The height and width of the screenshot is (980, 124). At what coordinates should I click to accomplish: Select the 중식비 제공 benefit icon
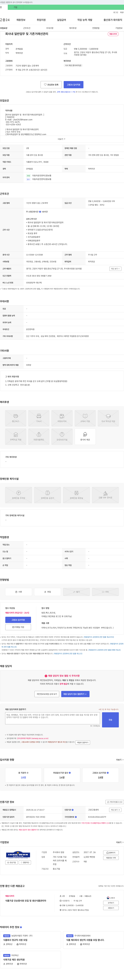pyautogui.click(x=85, y=436)
